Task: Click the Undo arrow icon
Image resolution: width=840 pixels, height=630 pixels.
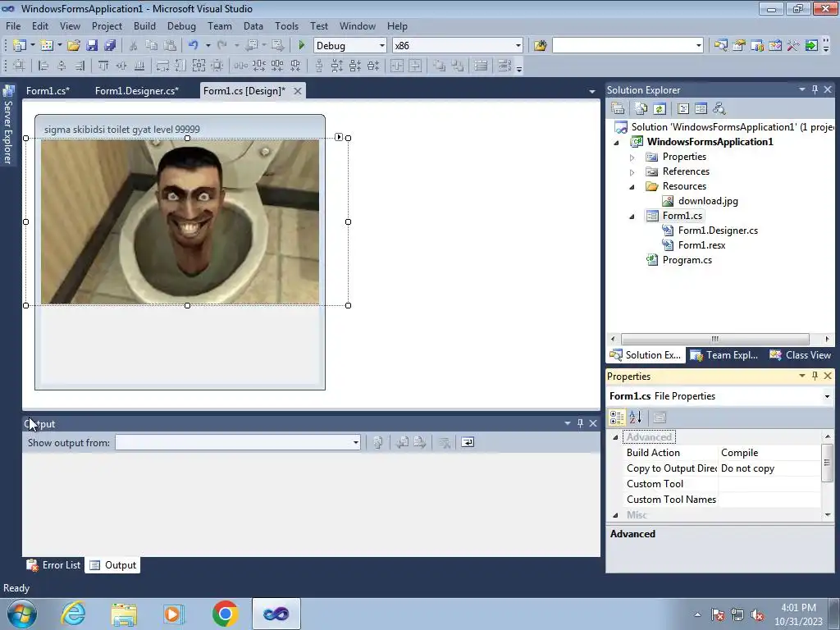Action: pos(194,46)
